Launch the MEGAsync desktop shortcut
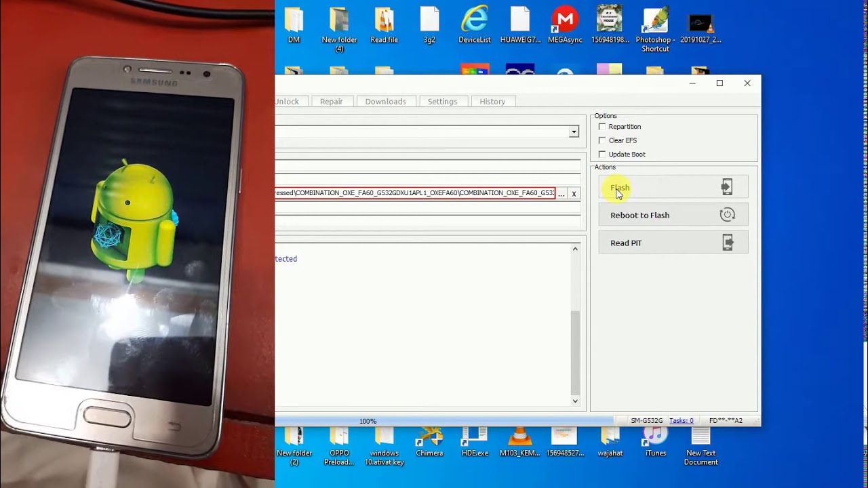Viewport: 868px width, 488px height. [565, 25]
